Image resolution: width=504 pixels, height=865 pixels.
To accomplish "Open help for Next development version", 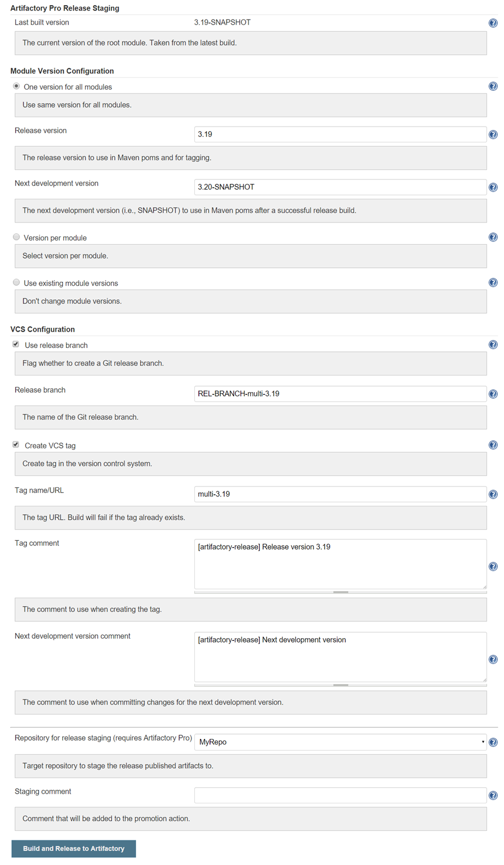I will [x=493, y=187].
